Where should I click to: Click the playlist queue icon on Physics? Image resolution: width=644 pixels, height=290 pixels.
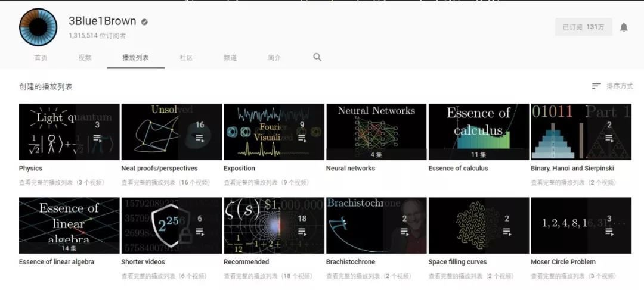pos(97,138)
